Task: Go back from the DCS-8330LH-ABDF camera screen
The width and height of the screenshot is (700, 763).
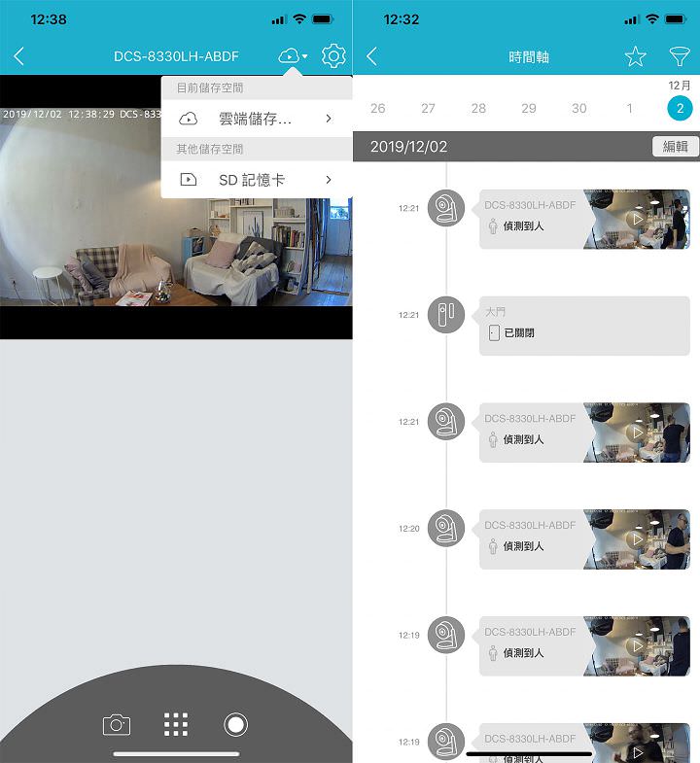Action: tap(19, 56)
